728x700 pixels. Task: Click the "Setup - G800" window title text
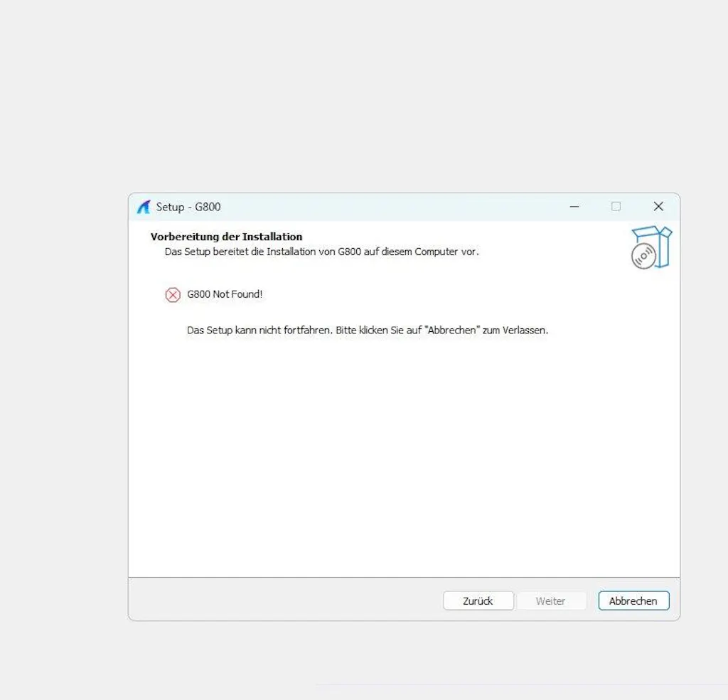[188, 207]
